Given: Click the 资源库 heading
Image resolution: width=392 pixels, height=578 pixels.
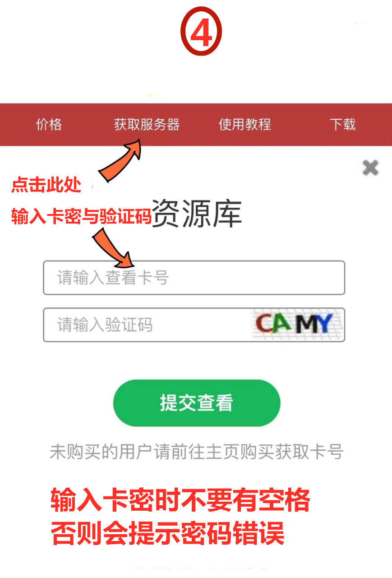Looking at the screenshot, I should click(197, 213).
